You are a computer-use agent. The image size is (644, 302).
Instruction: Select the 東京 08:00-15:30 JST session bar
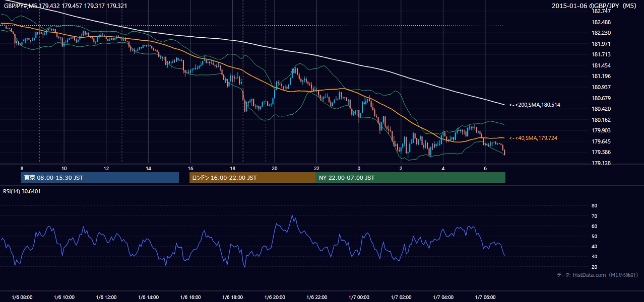tap(100, 178)
